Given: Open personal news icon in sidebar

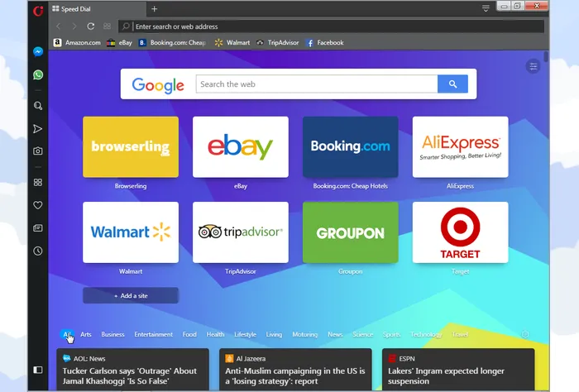Looking at the screenshot, I should (x=38, y=228).
